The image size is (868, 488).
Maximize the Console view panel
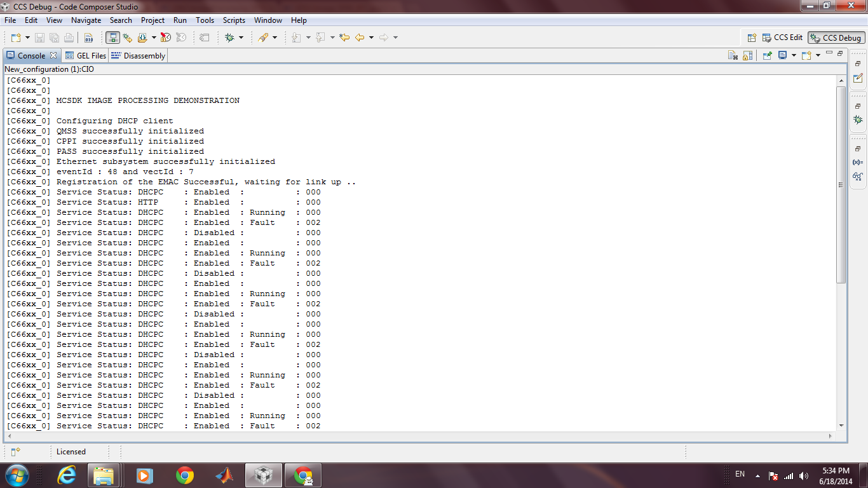tap(840, 54)
